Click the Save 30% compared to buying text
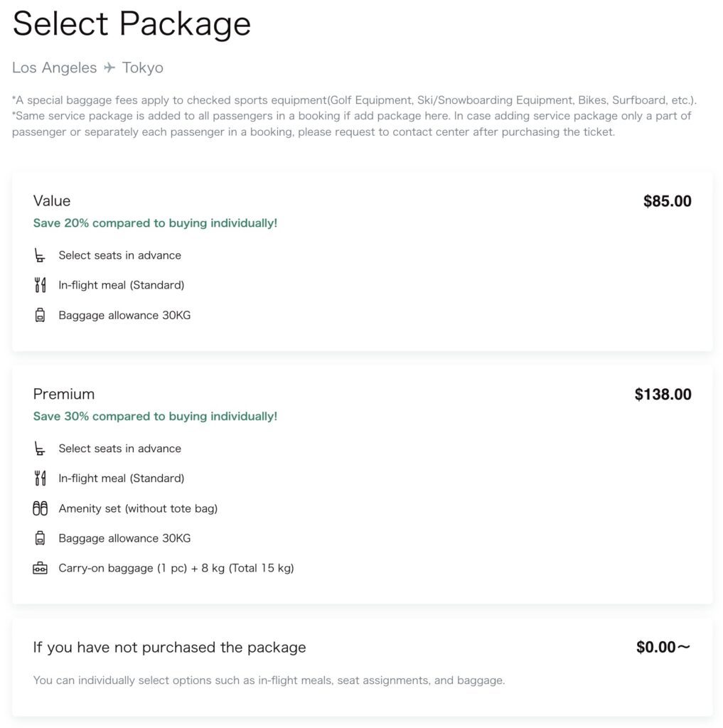Viewport: 723px width, 728px height. (155, 417)
